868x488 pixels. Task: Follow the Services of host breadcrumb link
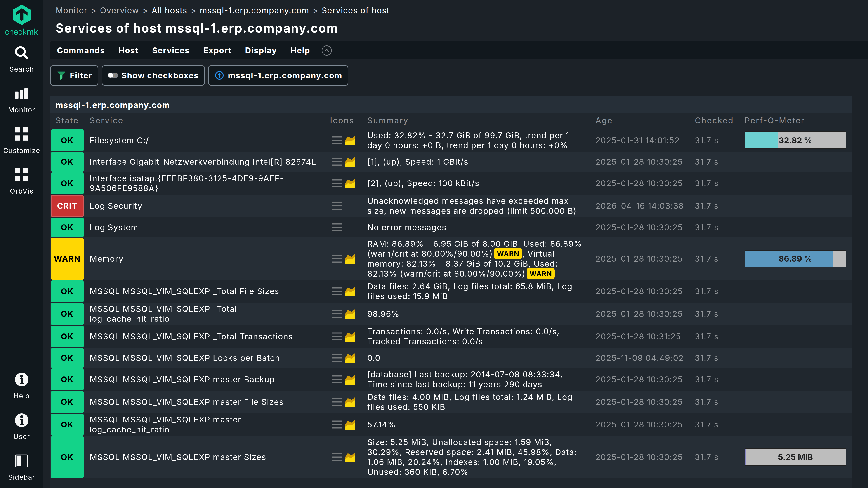point(356,10)
